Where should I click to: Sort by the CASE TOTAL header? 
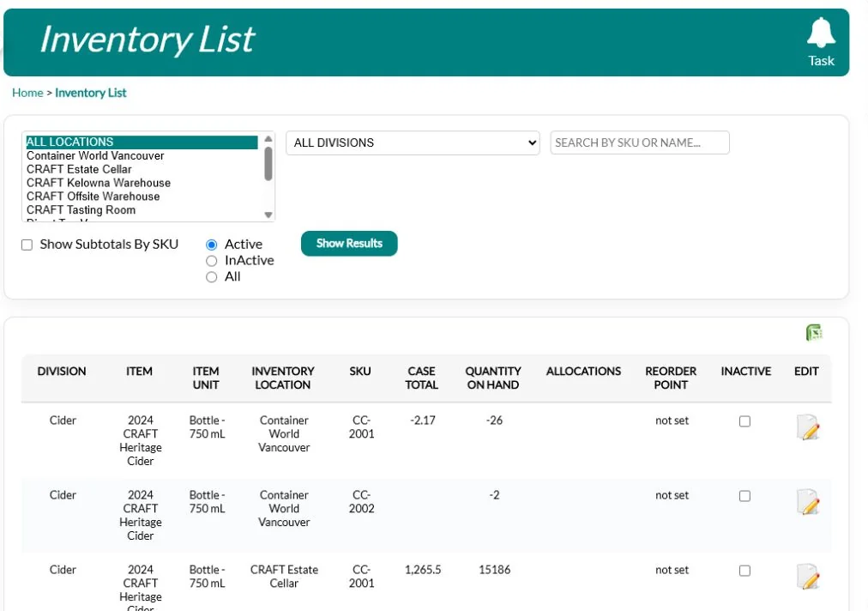(421, 378)
